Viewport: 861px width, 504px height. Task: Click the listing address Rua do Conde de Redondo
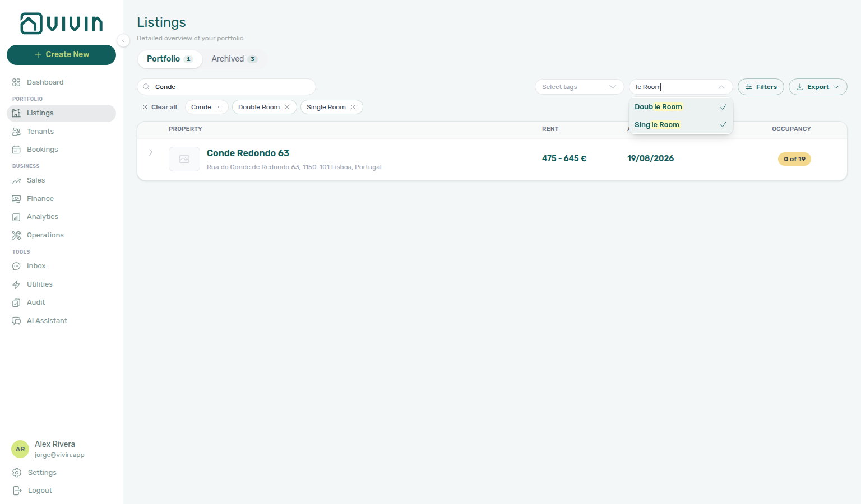(x=294, y=167)
